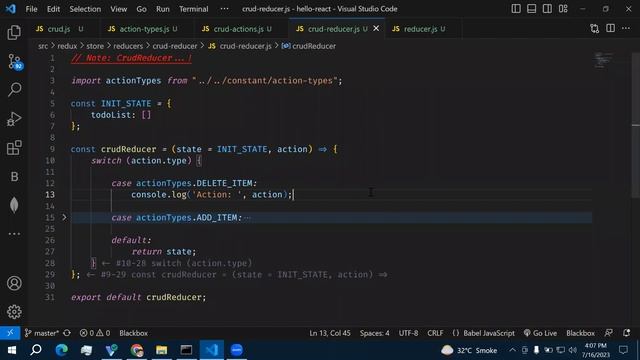Open Microsoft Edge from taskbar
The image size is (640, 360).
coord(62,350)
